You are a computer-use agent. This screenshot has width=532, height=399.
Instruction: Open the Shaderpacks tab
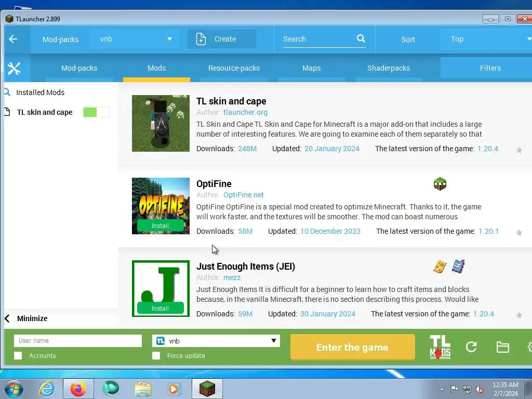click(389, 68)
